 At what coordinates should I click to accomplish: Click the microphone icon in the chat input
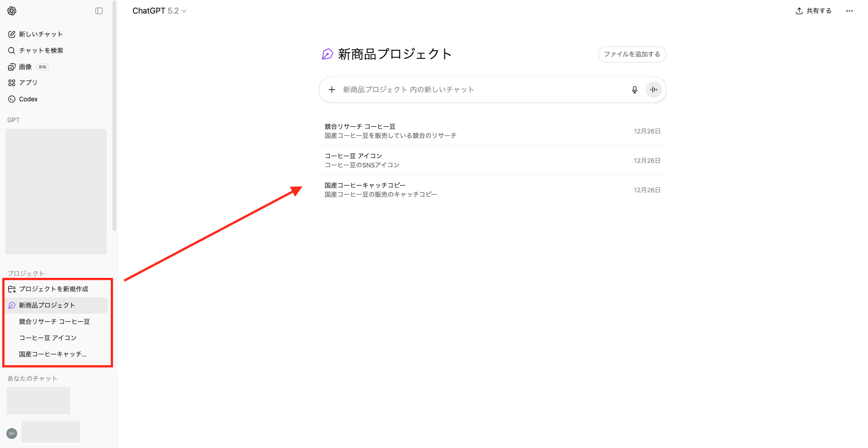[x=635, y=89]
